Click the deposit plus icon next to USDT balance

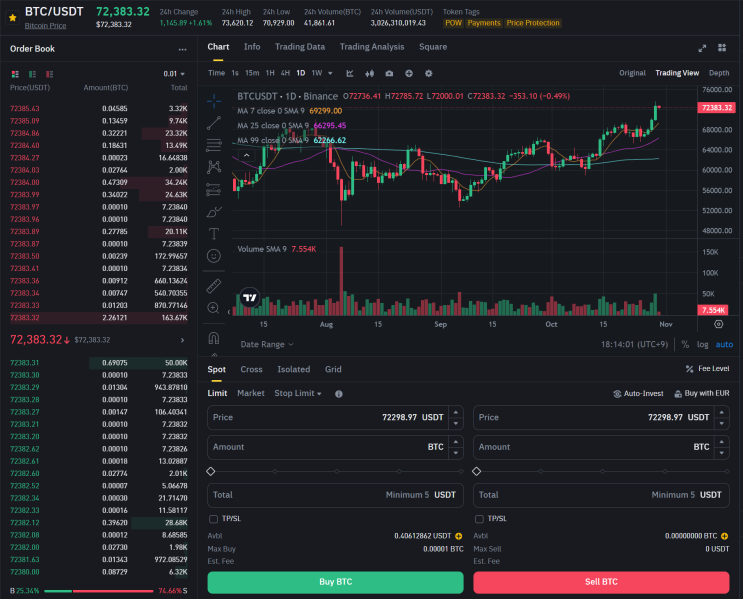point(459,536)
